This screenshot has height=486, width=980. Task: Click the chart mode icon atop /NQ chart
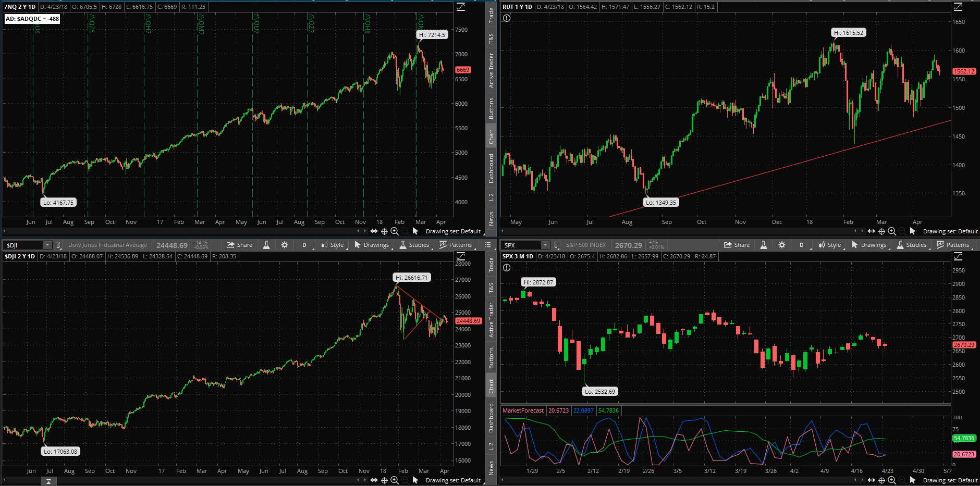click(461, 7)
